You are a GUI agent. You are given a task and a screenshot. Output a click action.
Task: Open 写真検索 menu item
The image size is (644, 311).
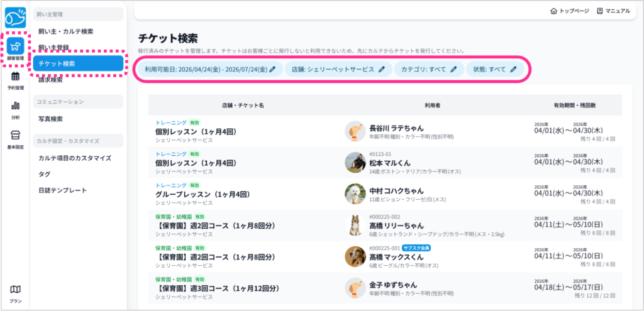coord(50,119)
